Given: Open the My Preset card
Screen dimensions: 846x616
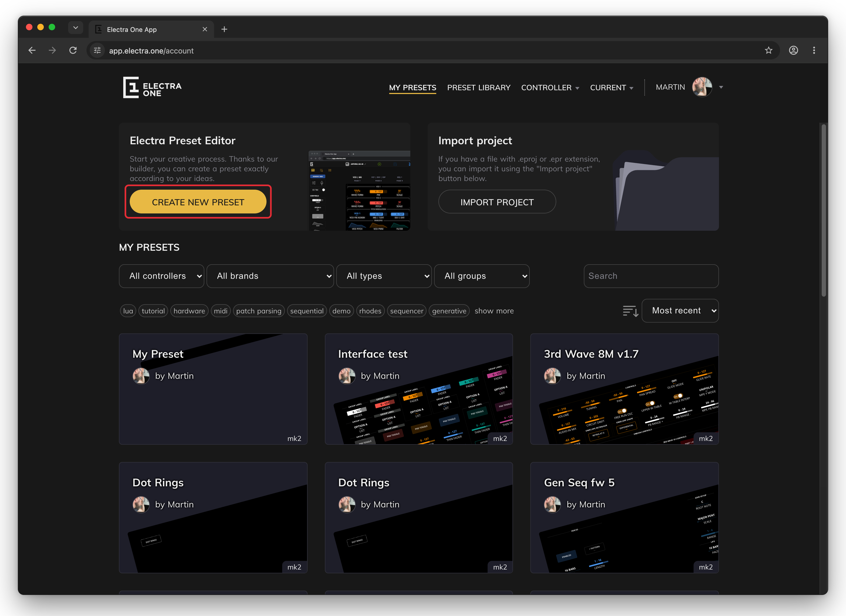Looking at the screenshot, I should click(x=213, y=389).
